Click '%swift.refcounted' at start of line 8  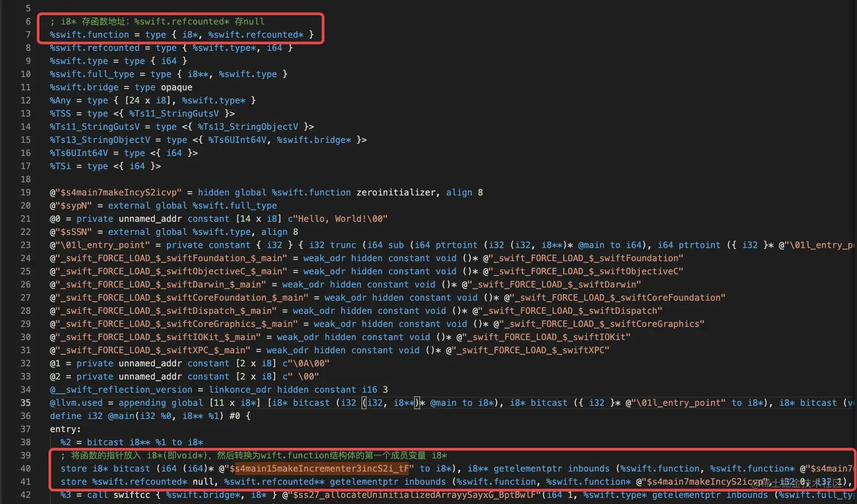tap(95, 48)
